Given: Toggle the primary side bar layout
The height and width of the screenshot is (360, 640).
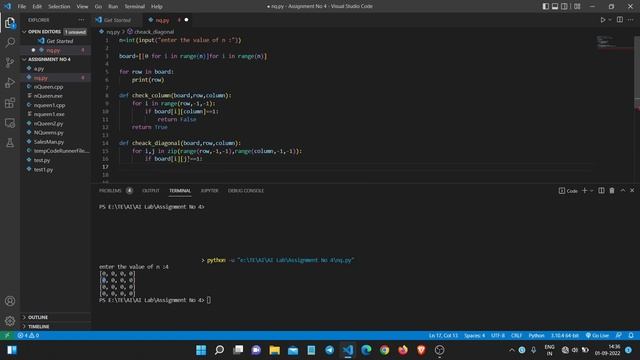Looking at the screenshot, I should click(546, 6).
